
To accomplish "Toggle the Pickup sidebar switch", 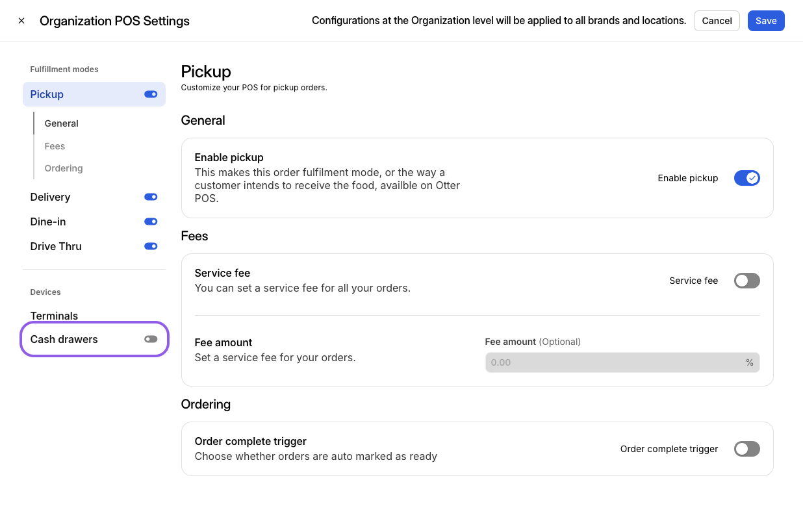I will [151, 94].
